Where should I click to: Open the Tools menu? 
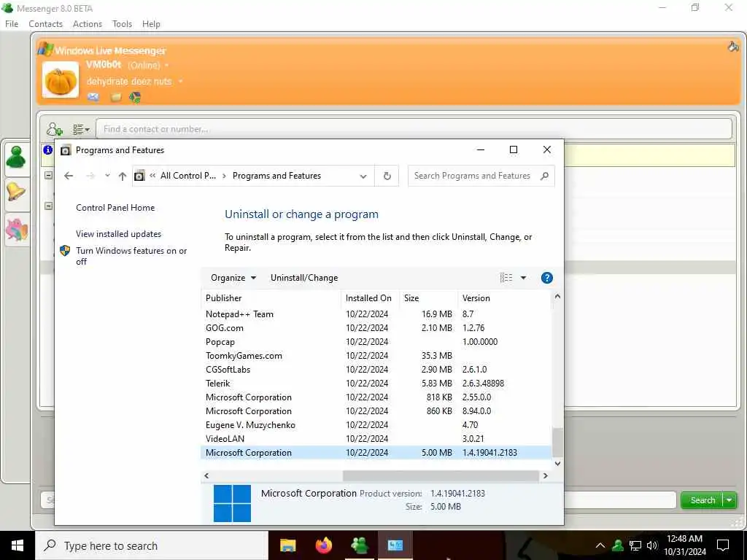coord(122,24)
